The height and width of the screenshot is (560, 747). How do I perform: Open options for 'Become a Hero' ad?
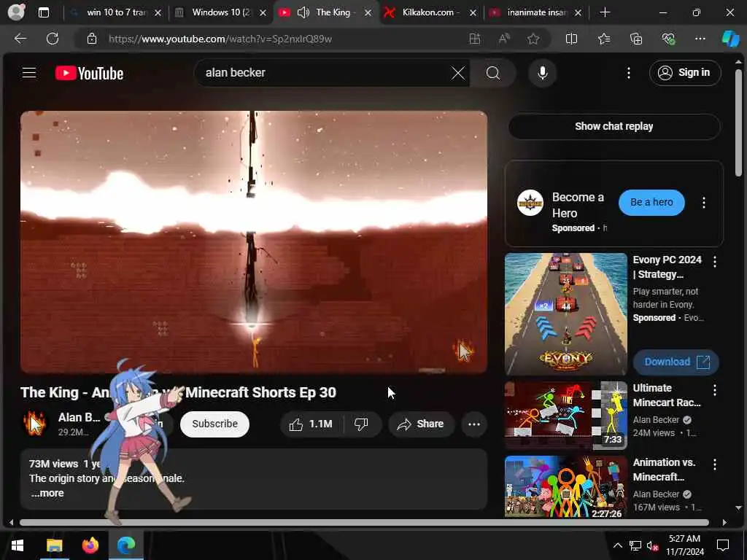pyautogui.click(x=704, y=203)
